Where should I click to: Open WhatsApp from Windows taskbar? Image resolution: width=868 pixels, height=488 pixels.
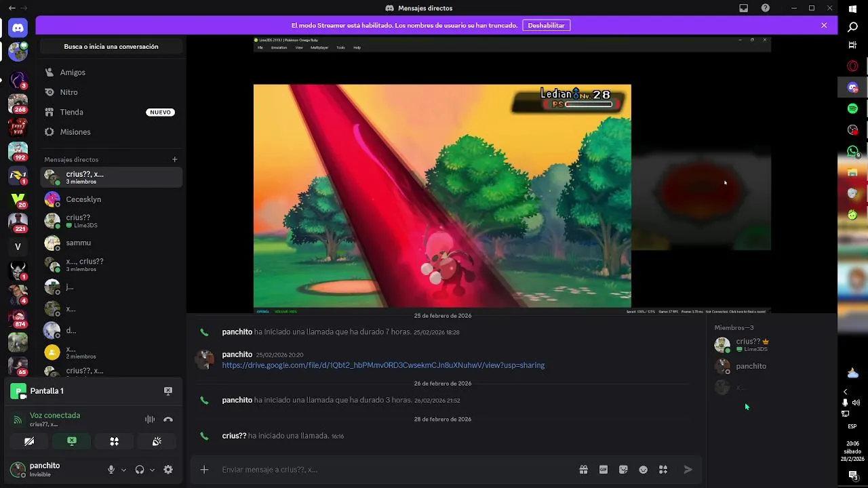(853, 151)
